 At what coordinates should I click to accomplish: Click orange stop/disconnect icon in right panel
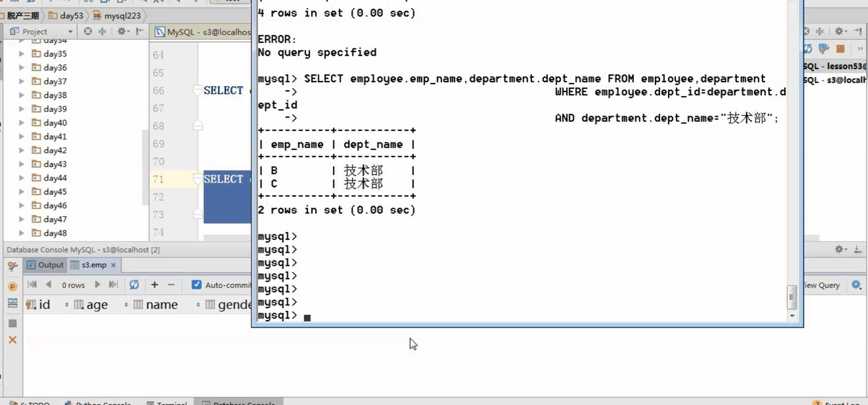[x=840, y=49]
